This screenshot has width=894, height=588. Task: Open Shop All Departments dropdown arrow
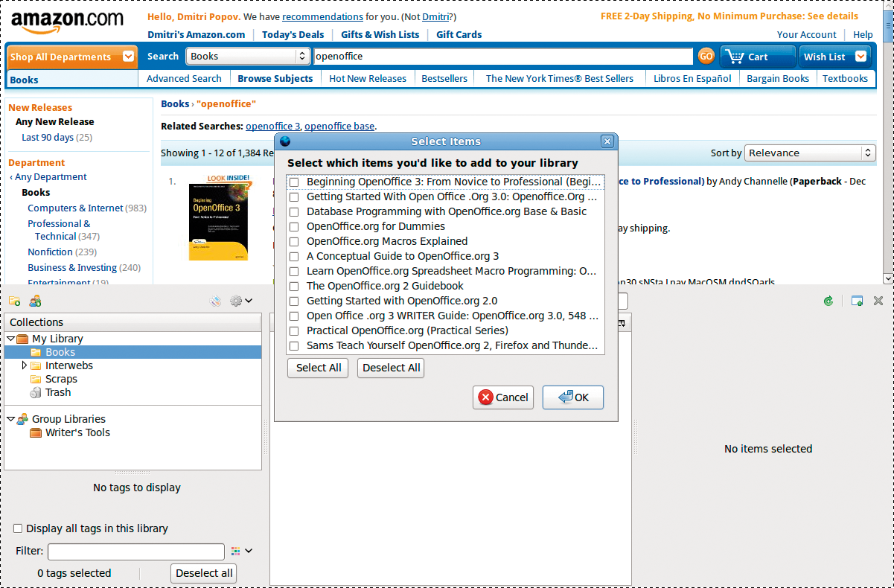pos(129,57)
